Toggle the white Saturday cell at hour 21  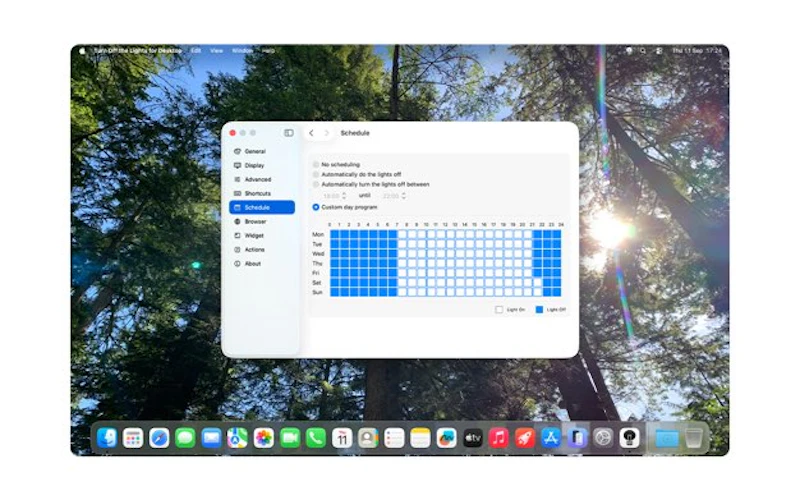(x=537, y=283)
